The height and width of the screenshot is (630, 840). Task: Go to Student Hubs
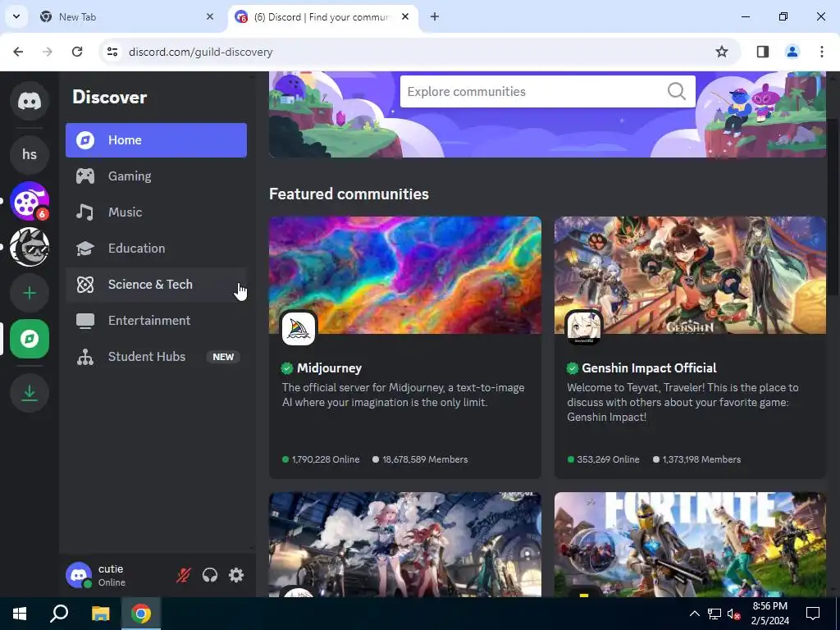click(x=157, y=356)
